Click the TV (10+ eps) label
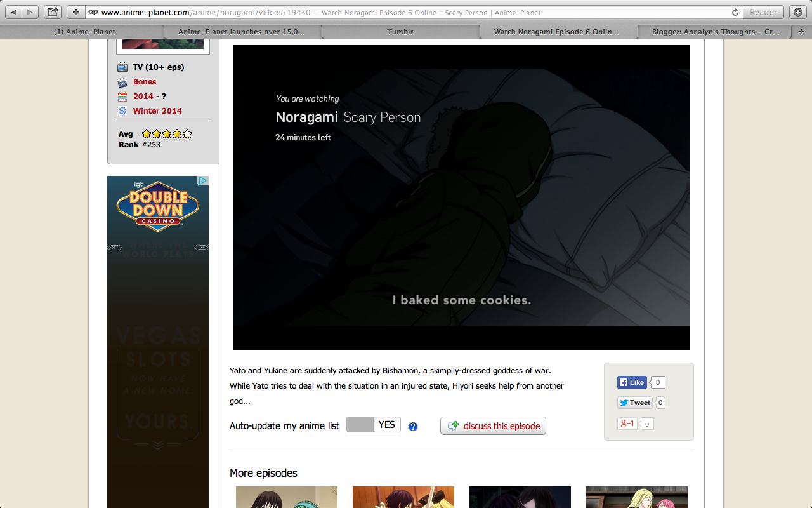The width and height of the screenshot is (812, 508). [x=159, y=67]
